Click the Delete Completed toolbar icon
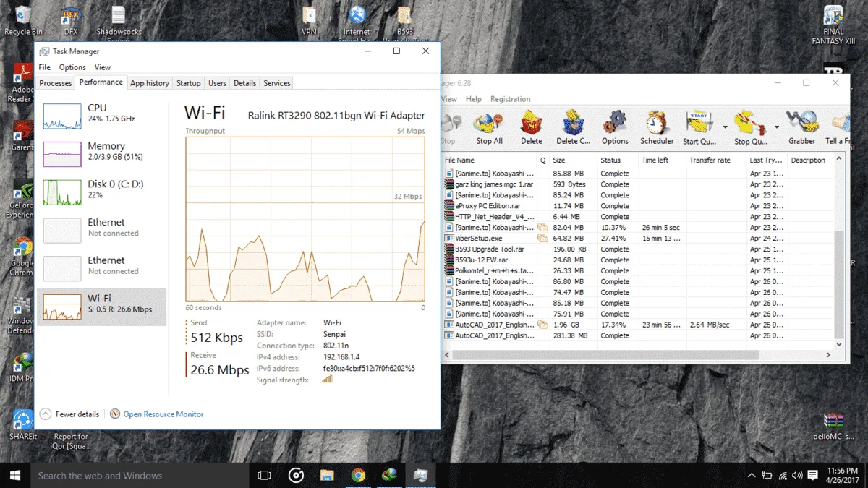Image resolution: width=868 pixels, height=488 pixels. point(574,128)
